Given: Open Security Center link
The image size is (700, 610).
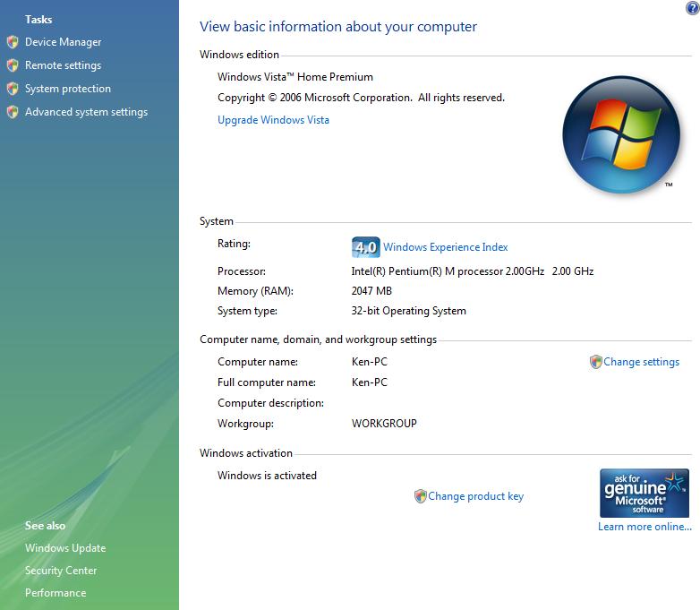Looking at the screenshot, I should coord(61,571).
